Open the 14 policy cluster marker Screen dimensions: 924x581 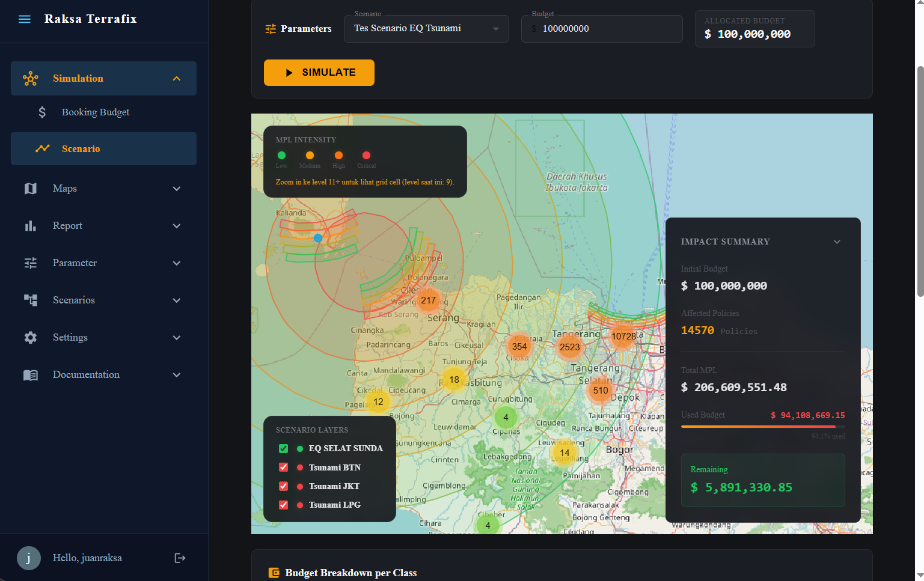[x=564, y=453]
